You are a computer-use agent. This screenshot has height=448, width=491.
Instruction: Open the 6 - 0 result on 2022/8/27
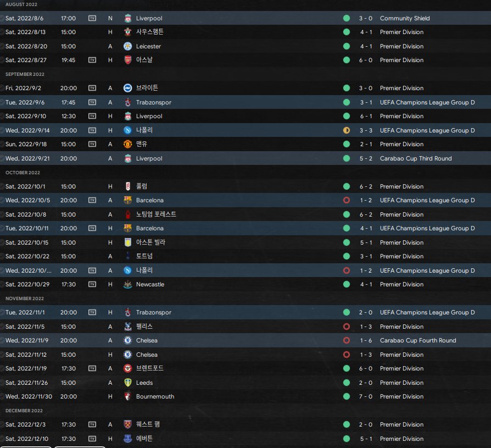[366, 60]
